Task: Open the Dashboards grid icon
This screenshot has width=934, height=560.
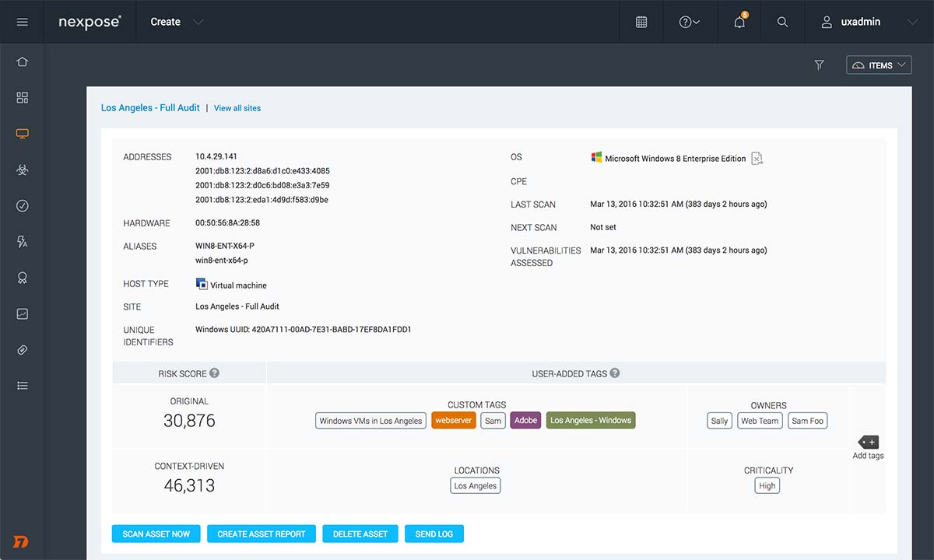Action: click(x=22, y=97)
